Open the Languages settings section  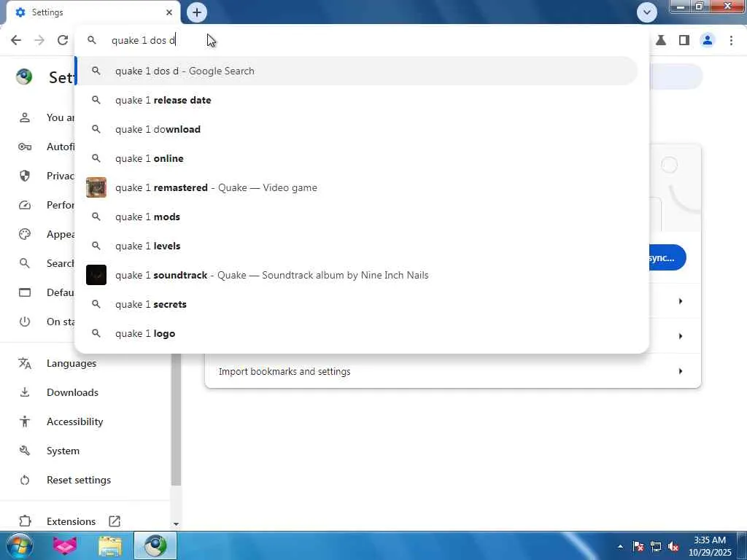click(x=71, y=363)
